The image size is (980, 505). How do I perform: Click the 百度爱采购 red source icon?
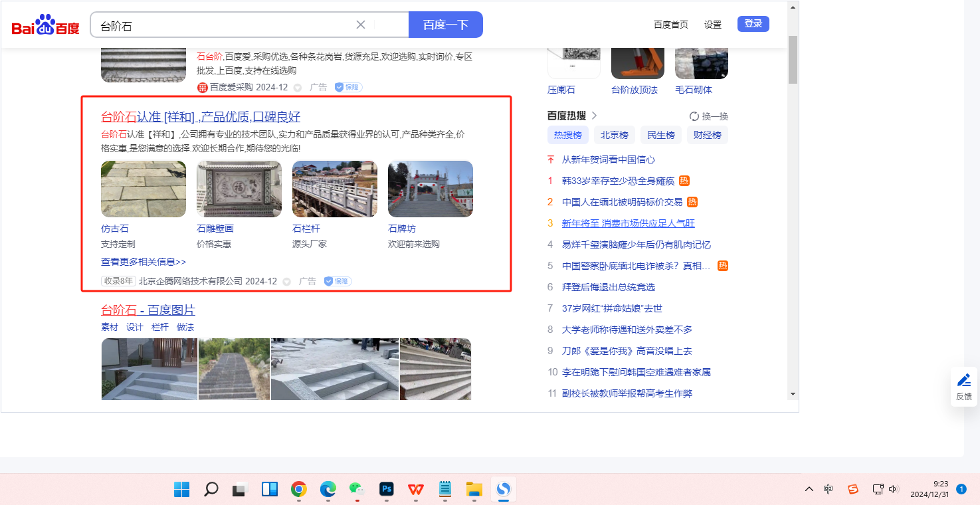coord(203,87)
